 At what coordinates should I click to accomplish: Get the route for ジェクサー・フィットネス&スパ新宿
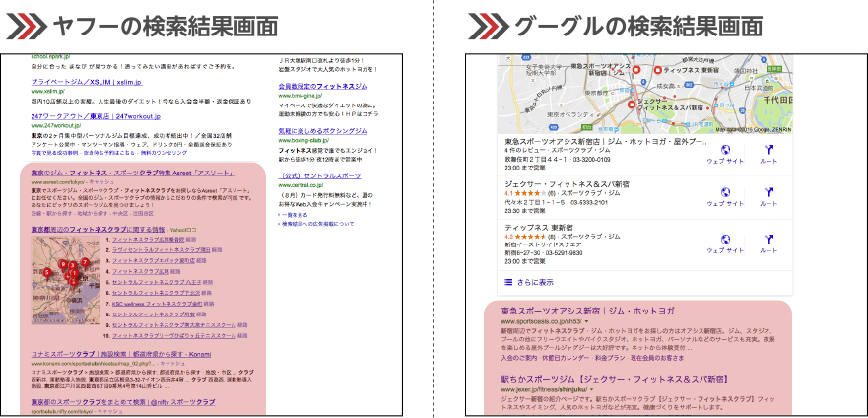coord(768,192)
